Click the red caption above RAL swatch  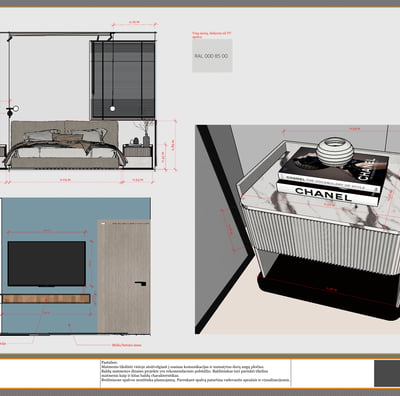pyautogui.click(x=211, y=35)
